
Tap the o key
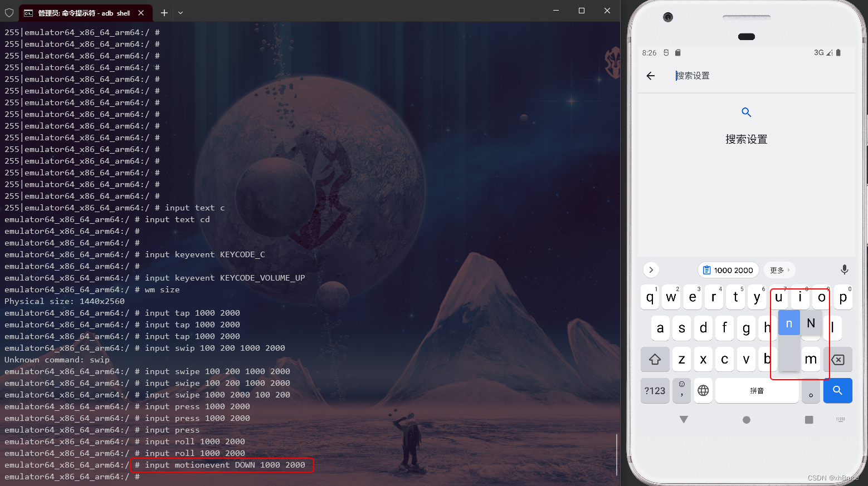pyautogui.click(x=822, y=297)
